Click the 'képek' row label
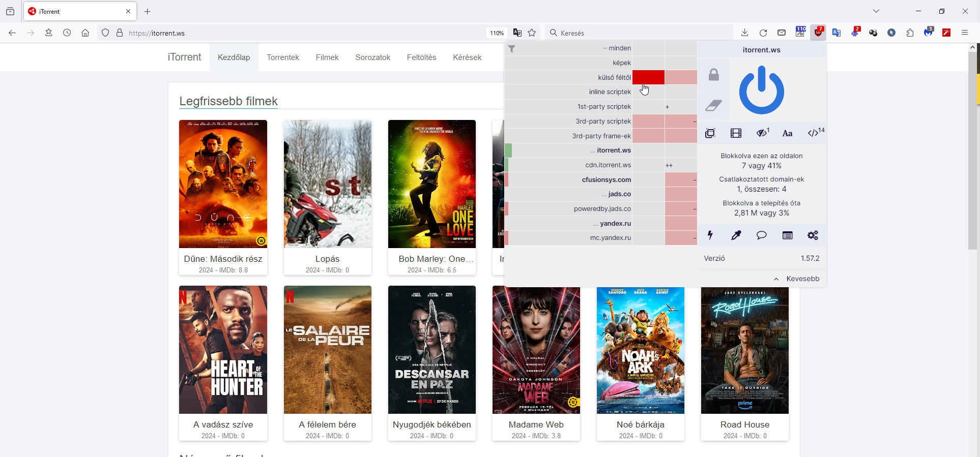This screenshot has height=457, width=980. pos(622,63)
